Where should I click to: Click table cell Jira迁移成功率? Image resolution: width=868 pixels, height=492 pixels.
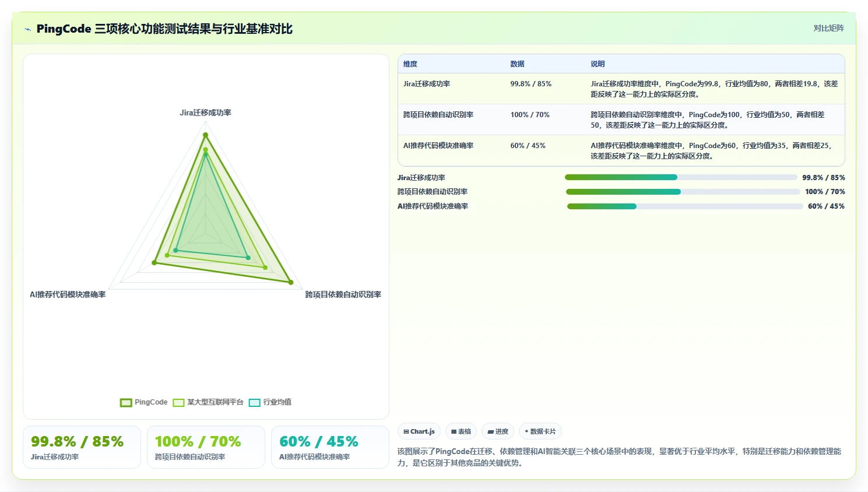click(x=427, y=84)
